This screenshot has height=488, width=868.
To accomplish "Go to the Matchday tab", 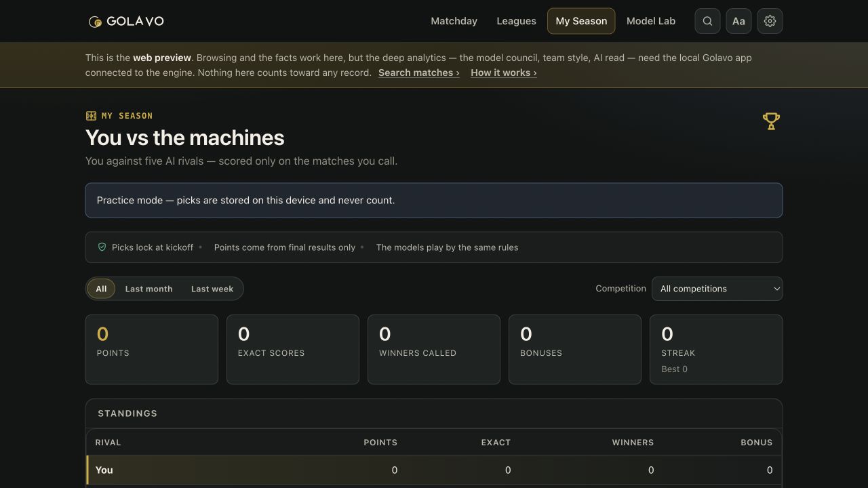I will click(454, 21).
